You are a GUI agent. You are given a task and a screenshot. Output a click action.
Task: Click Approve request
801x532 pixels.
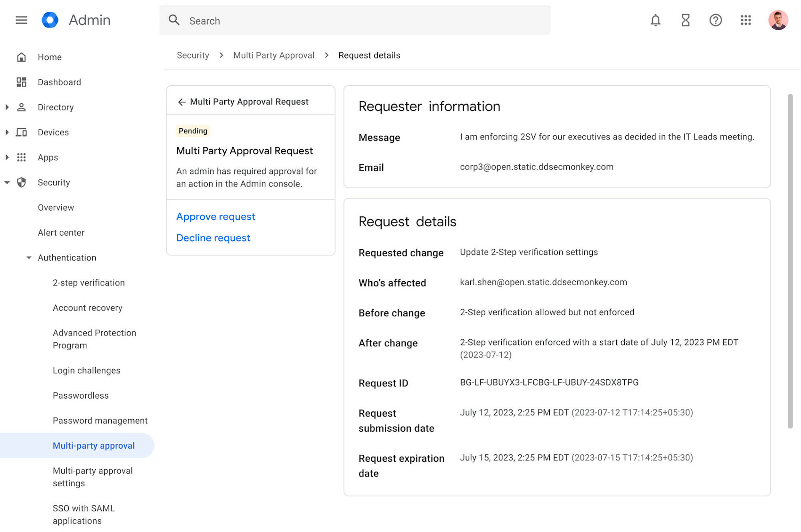tap(216, 216)
